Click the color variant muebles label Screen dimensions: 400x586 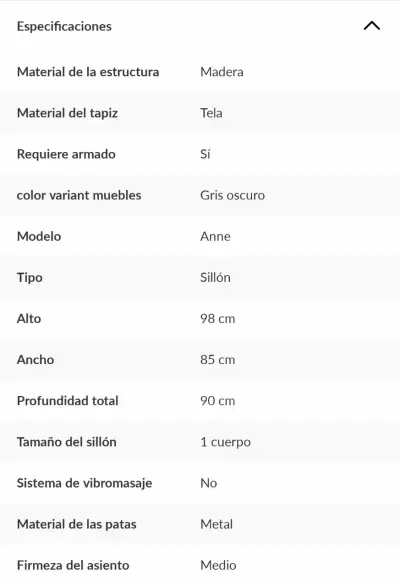tap(79, 195)
